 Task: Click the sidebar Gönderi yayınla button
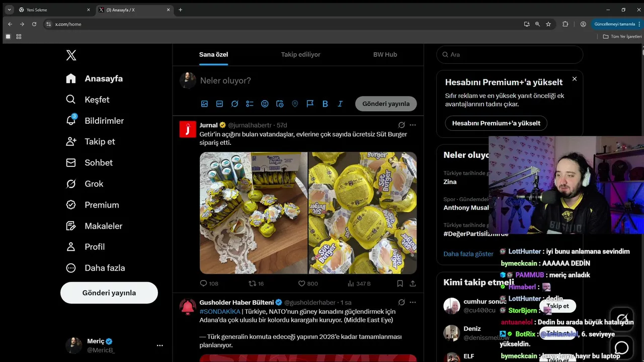click(x=109, y=293)
